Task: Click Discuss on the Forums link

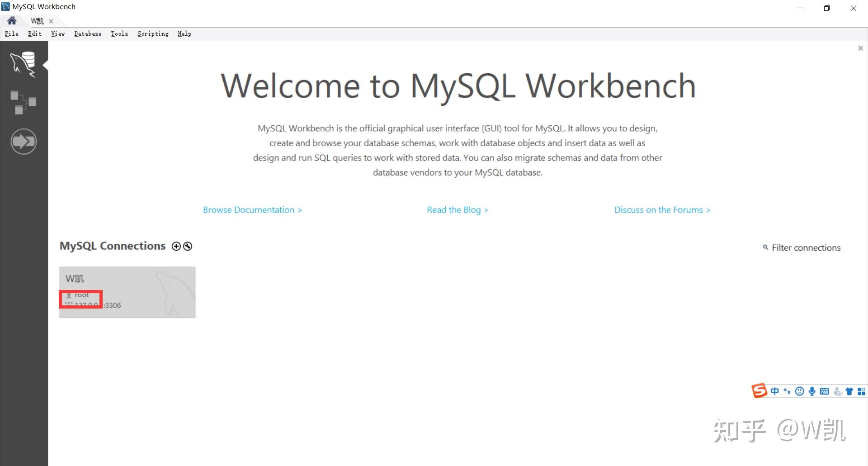Action: point(662,210)
